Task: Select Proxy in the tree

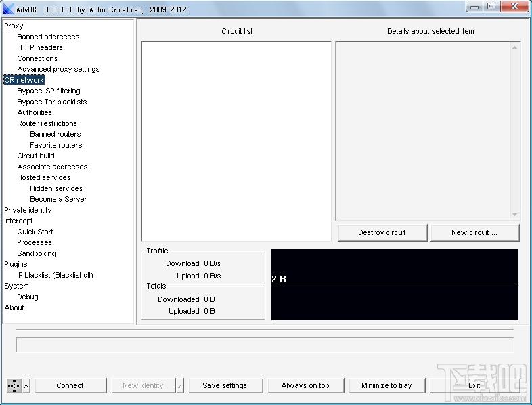Action: [x=14, y=26]
